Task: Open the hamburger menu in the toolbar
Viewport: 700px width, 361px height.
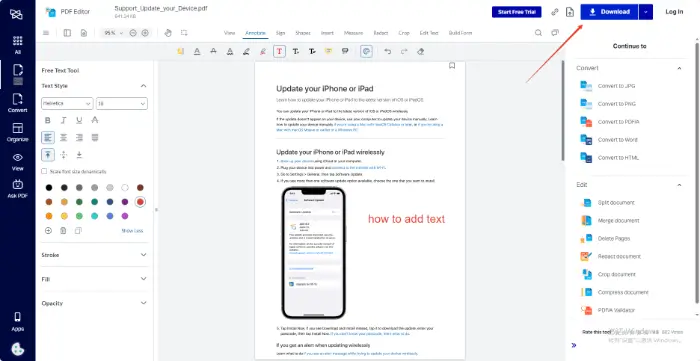Action: point(46,33)
